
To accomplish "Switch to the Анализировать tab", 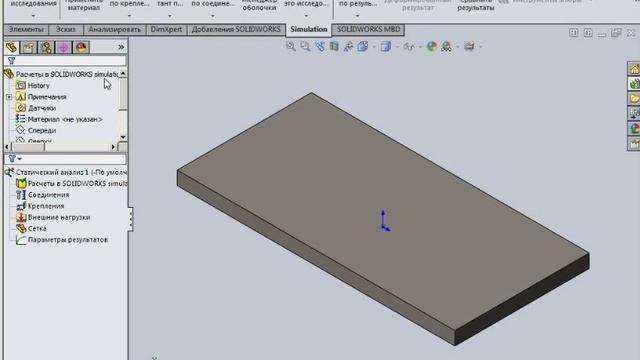I will (114, 29).
